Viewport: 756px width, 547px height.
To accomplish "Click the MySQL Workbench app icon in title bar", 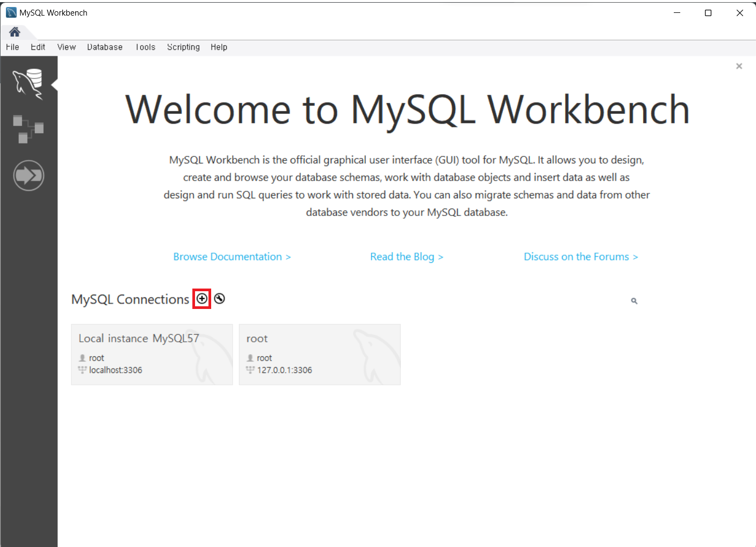I will pos(11,12).
